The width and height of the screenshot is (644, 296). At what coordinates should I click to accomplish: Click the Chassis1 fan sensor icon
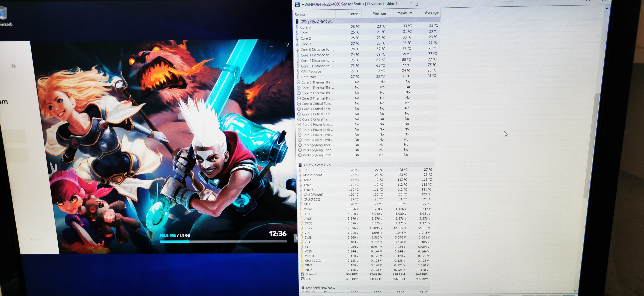click(303, 274)
